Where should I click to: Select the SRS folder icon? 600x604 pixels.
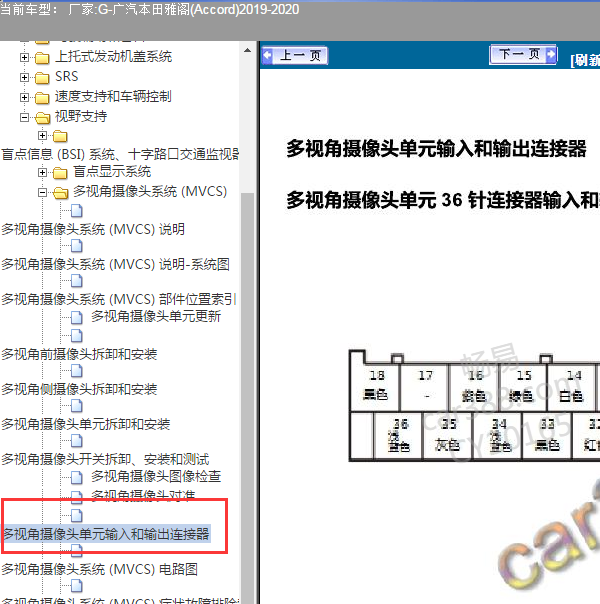tap(42, 78)
